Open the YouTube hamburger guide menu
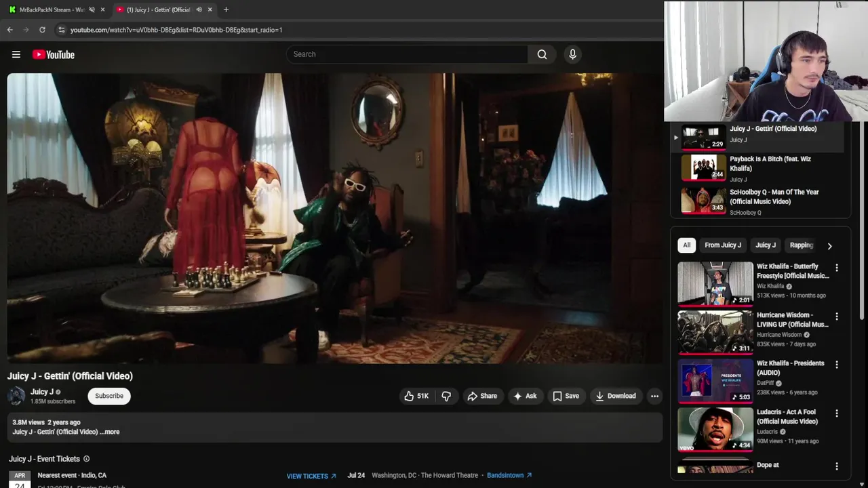Image resolution: width=868 pixels, height=488 pixels. tap(16, 54)
